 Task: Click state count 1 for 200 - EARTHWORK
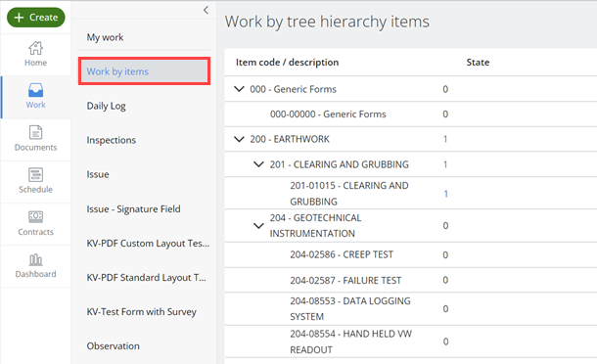point(445,139)
